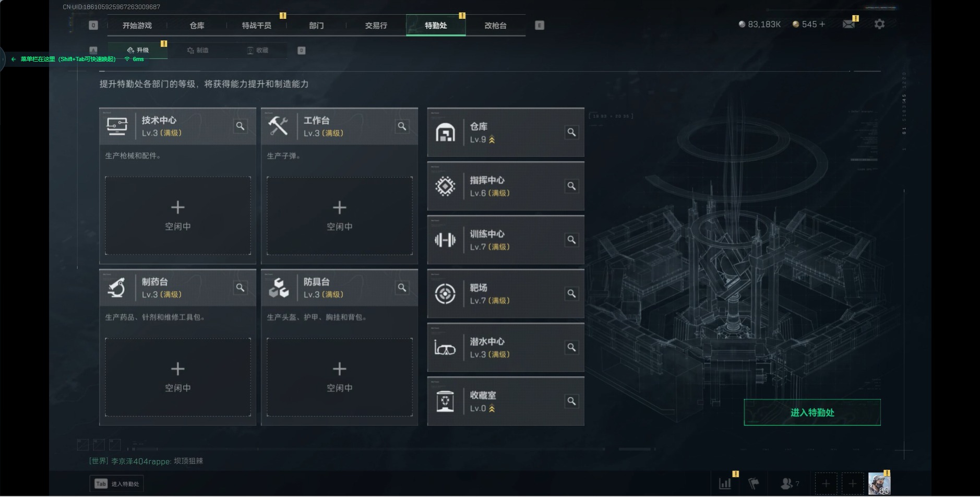Click magnifier icon on 指挥中心 row

pyautogui.click(x=571, y=186)
